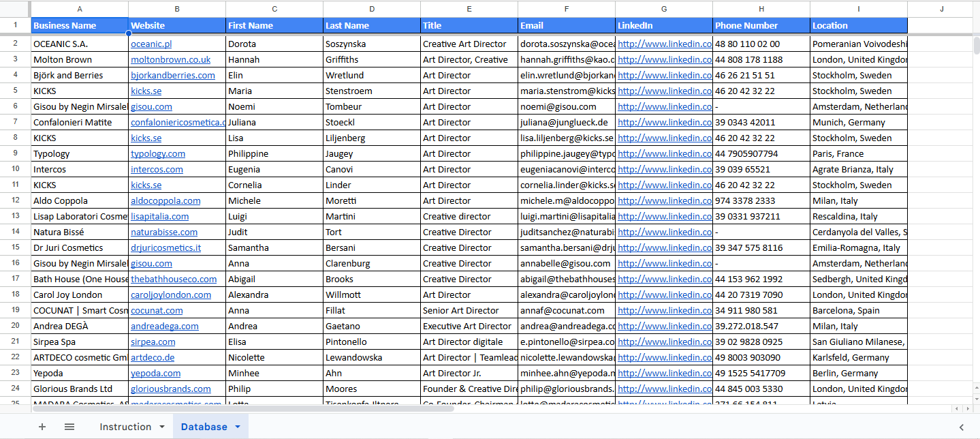Open the gloriousbrands.com link
This screenshot has height=439, width=980.
click(171, 389)
